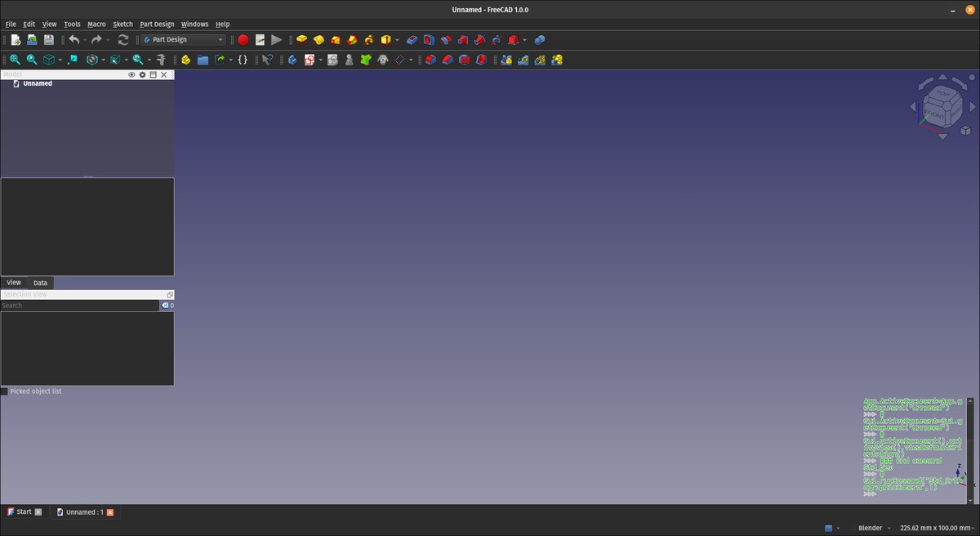Open the Blender navigation style dropdown
The image size is (980, 536).
[870, 528]
